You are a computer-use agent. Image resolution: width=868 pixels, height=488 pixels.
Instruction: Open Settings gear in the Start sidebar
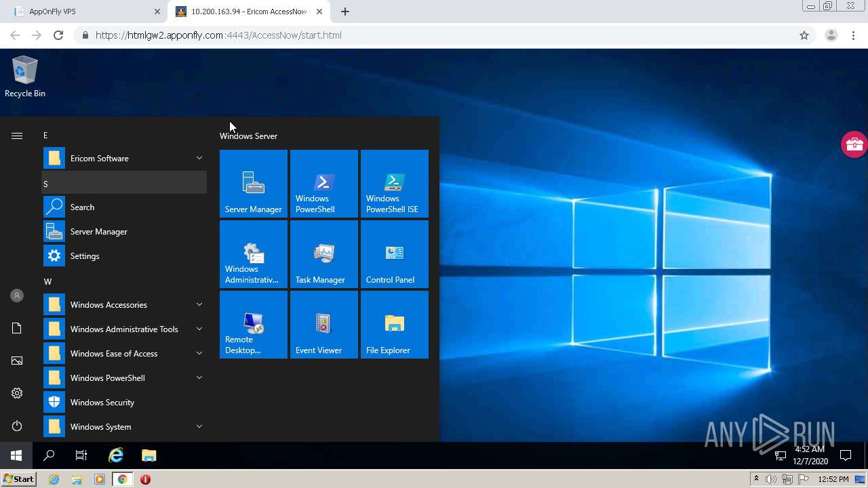tap(17, 393)
